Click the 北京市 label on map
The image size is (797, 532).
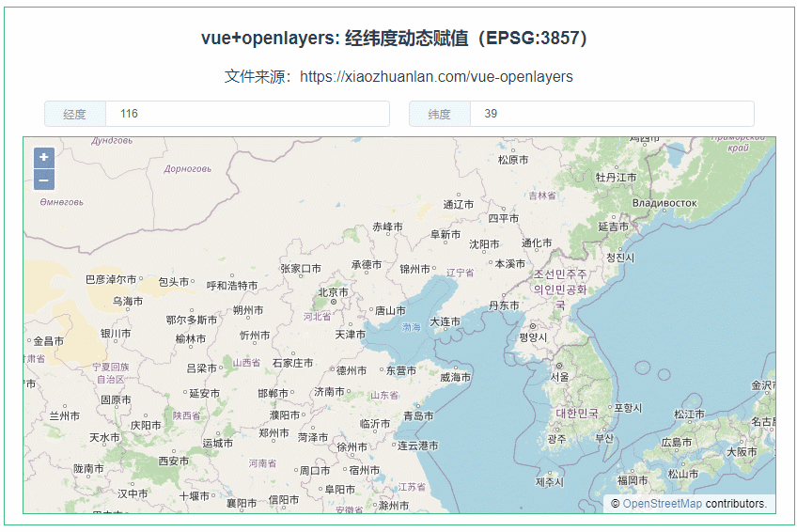(x=333, y=292)
